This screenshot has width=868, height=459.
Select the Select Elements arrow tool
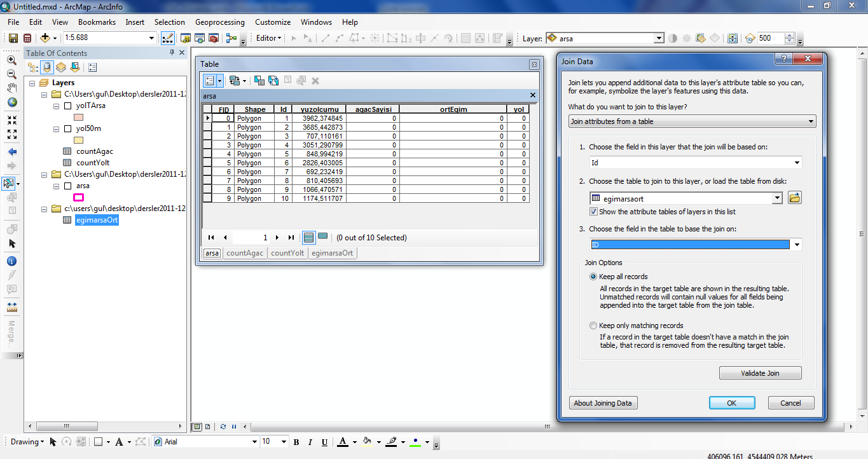[x=11, y=243]
